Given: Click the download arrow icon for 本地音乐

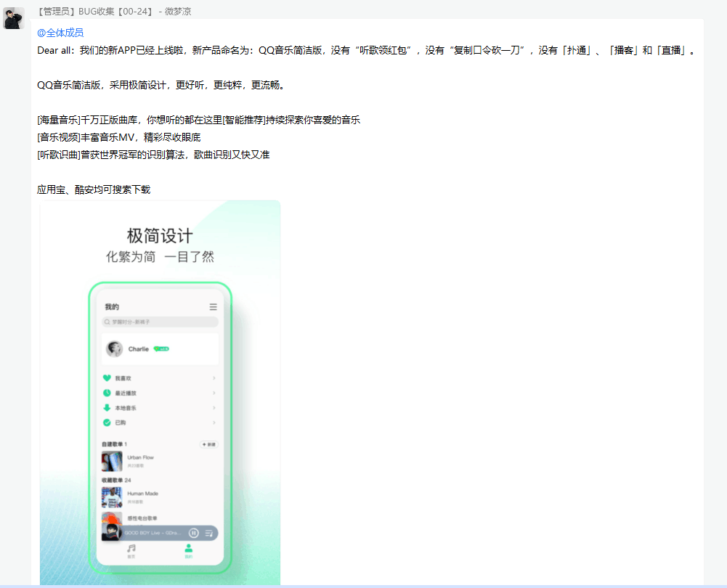Looking at the screenshot, I should (x=107, y=407).
